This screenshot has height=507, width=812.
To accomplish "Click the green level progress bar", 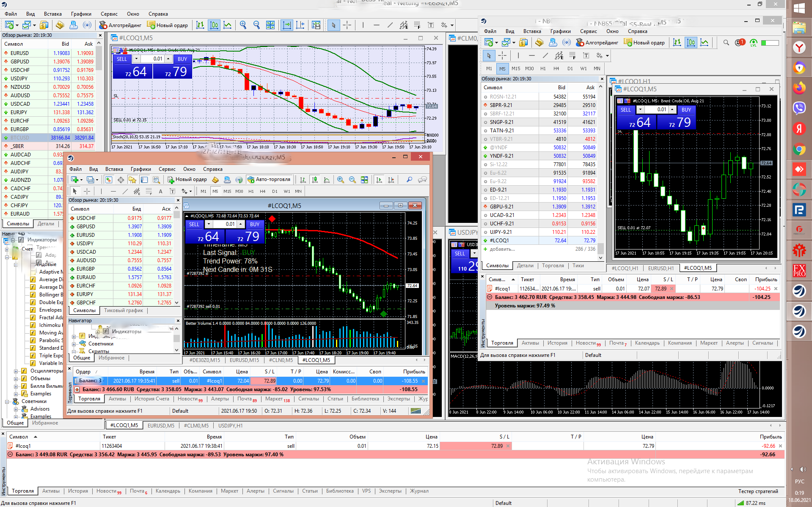I will [770, 42].
